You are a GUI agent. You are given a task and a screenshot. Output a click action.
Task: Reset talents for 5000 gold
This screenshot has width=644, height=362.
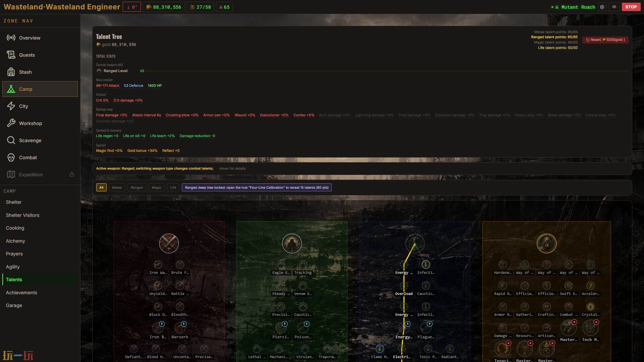605,40
